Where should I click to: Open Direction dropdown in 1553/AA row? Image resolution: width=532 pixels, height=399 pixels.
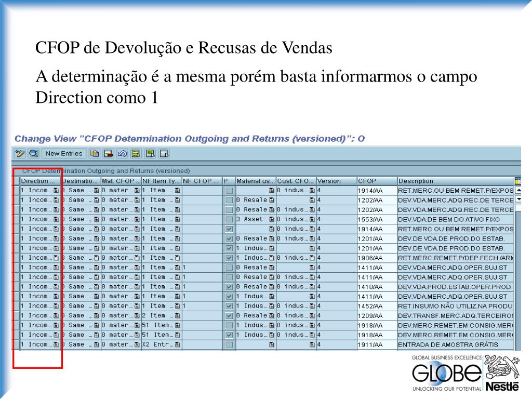click(x=56, y=220)
